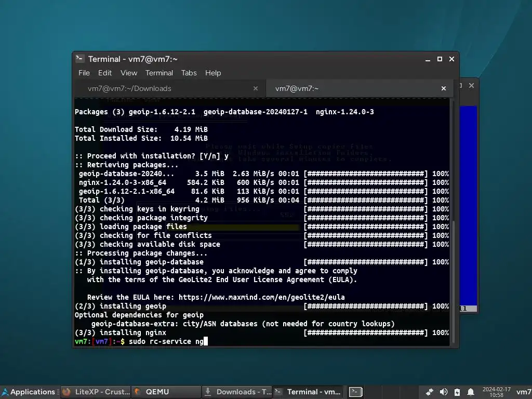Open the Applications menu in the panel
The image size is (532, 399).
tap(30, 392)
